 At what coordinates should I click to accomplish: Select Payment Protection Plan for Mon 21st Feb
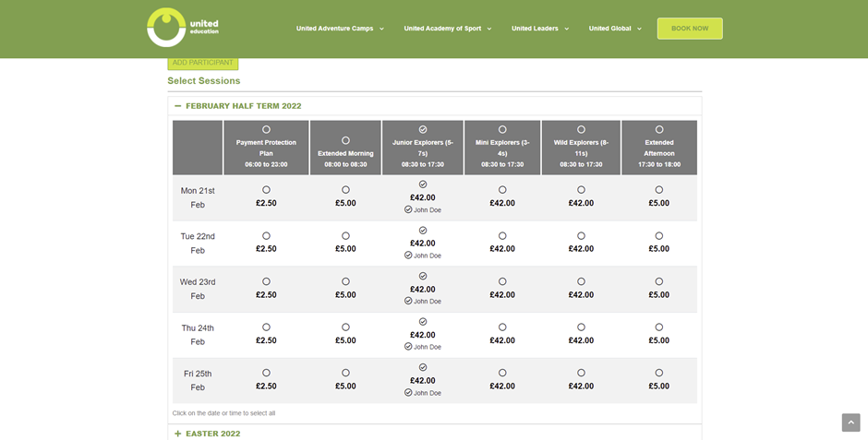point(266,190)
